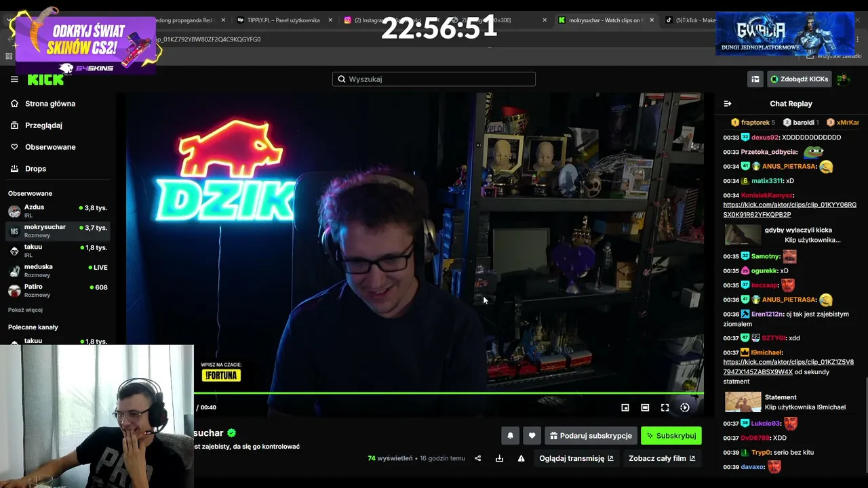Click the Zdobądź KICKs button
The width and height of the screenshot is (868, 488).
tap(799, 79)
